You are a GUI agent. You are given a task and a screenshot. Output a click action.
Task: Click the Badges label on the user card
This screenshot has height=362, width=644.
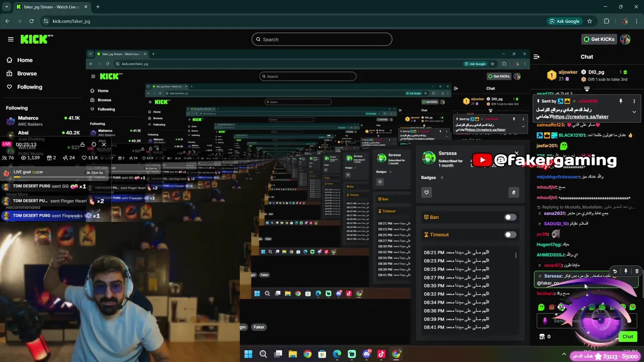click(429, 177)
